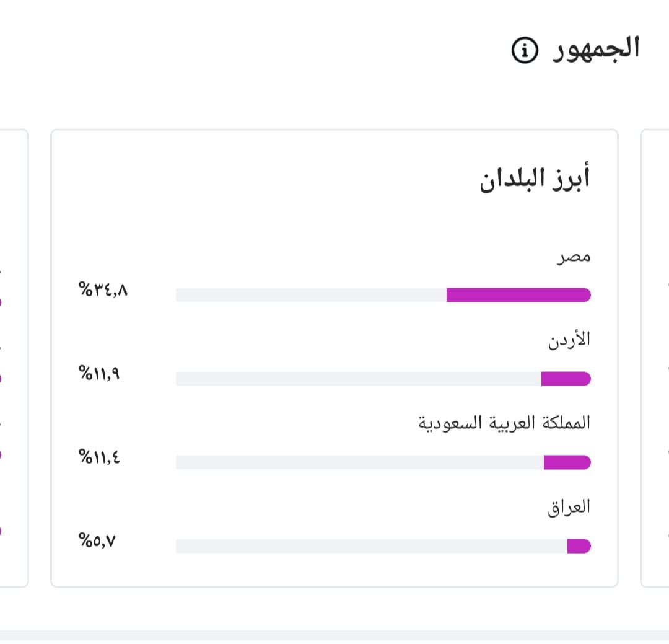Viewport: 669px width, 644px height.
Task: Click the grey track of مصر bar
Action: [x=311, y=295]
